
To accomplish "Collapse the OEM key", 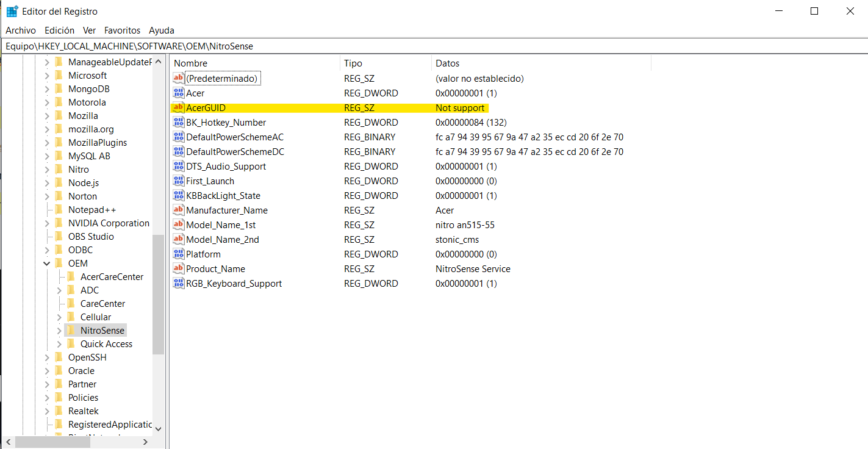I will tap(47, 263).
